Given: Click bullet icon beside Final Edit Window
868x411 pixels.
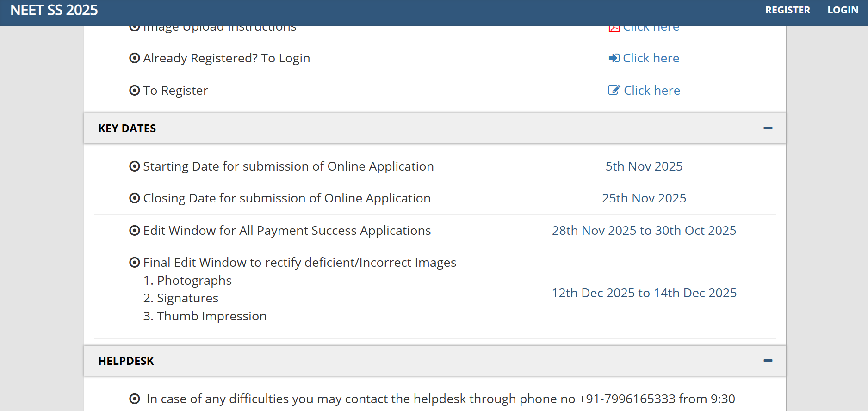Looking at the screenshot, I should point(135,262).
